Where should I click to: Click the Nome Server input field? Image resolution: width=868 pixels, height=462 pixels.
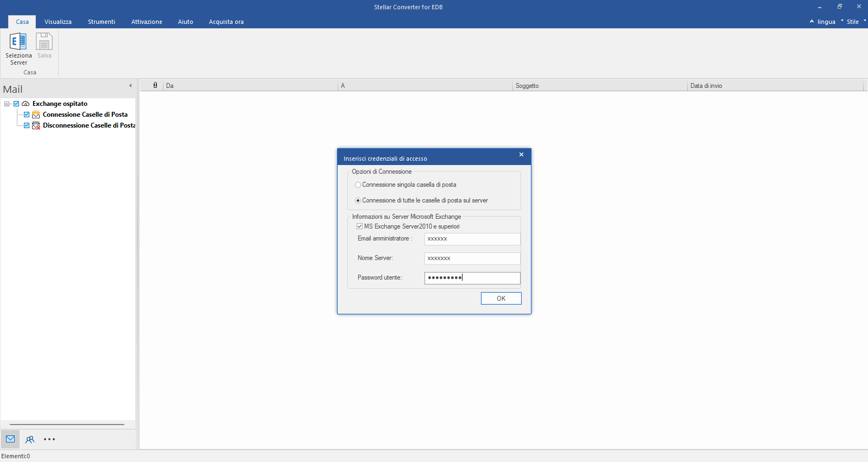[x=472, y=258]
